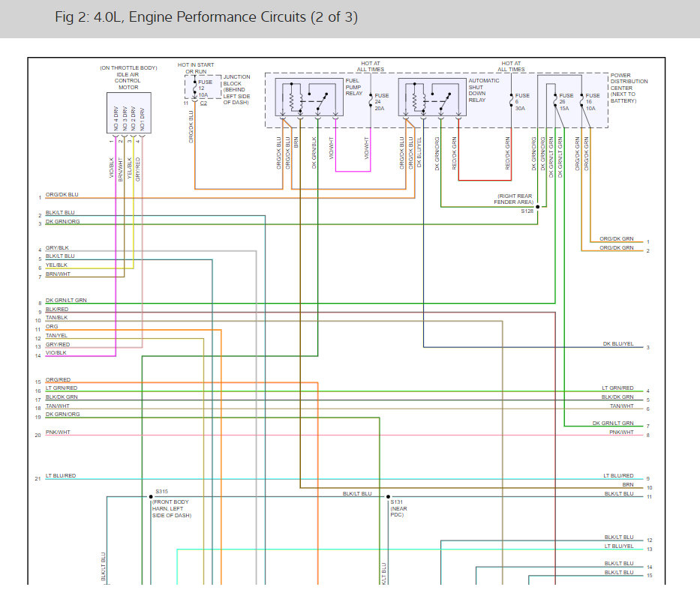Click the LT BLU/RED label at pin 21
Screen dimensions: 700x599
tap(61, 476)
